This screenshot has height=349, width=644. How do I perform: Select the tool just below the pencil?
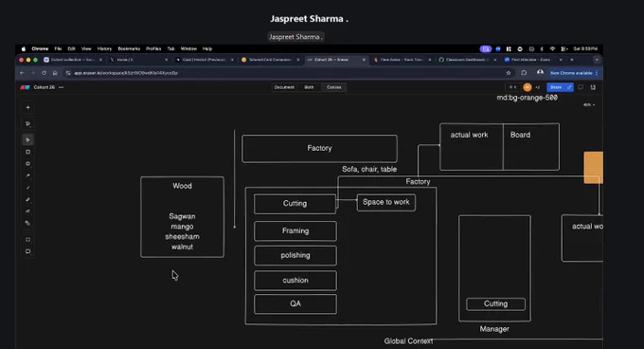[x=27, y=211]
